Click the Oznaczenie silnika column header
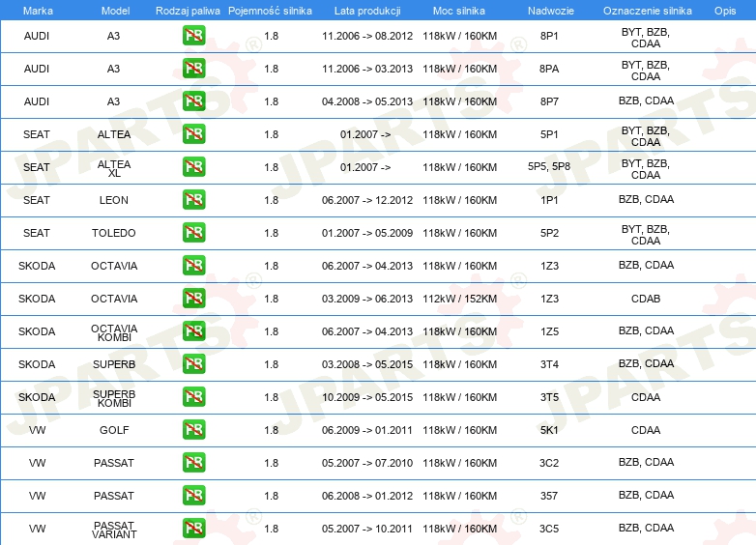756x545 pixels. (647, 11)
